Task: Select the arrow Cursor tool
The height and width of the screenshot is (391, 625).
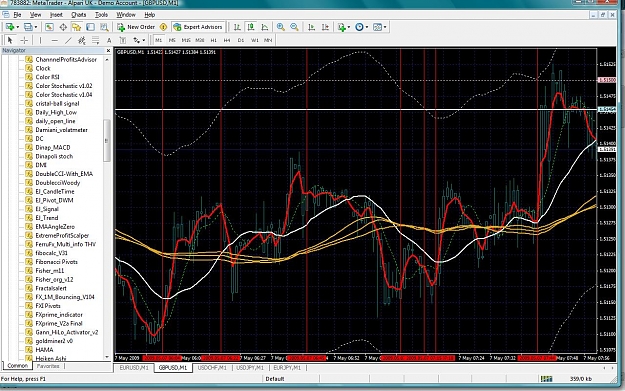Action: pos(10,40)
